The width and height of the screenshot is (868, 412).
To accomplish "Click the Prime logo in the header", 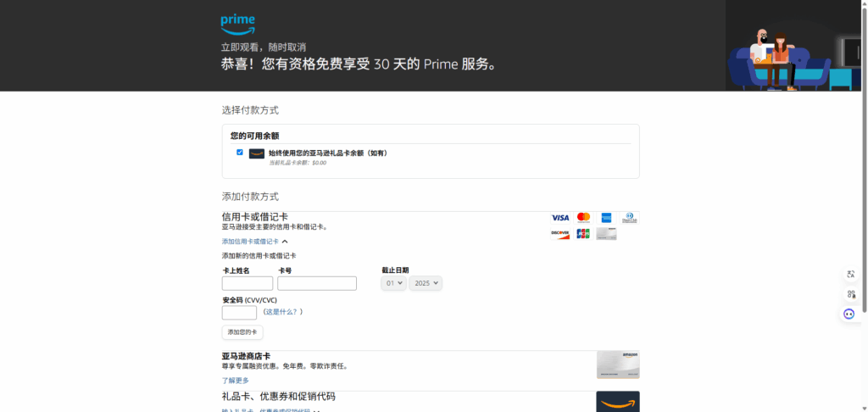I will (x=238, y=25).
